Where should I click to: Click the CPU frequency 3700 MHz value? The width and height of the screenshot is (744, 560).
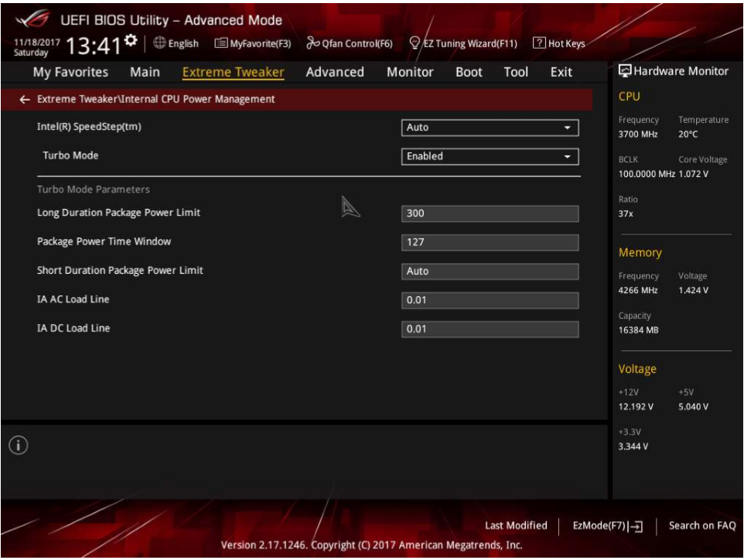638,135
